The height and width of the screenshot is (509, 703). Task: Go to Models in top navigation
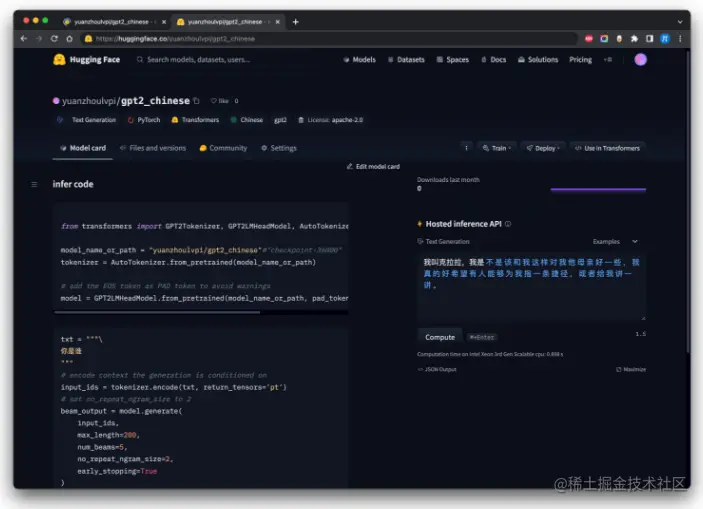tap(360, 60)
